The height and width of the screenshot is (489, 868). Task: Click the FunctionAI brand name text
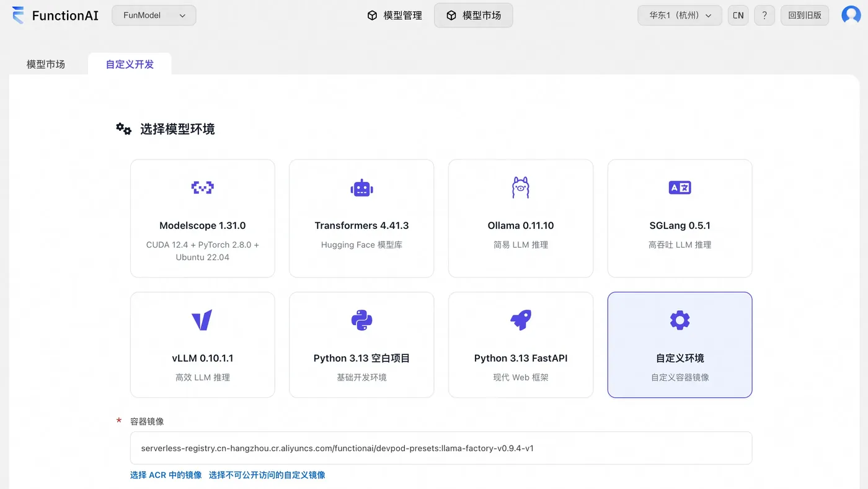click(x=65, y=16)
